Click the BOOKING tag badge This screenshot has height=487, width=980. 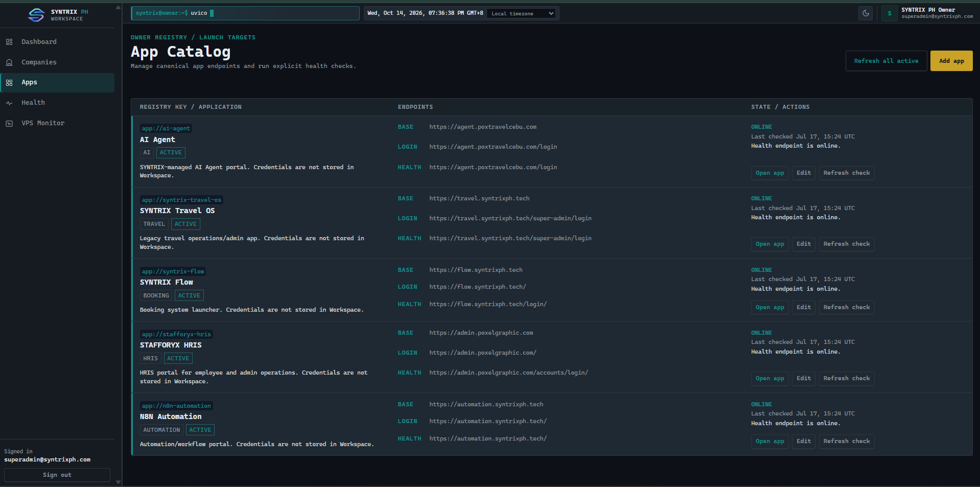(x=156, y=295)
